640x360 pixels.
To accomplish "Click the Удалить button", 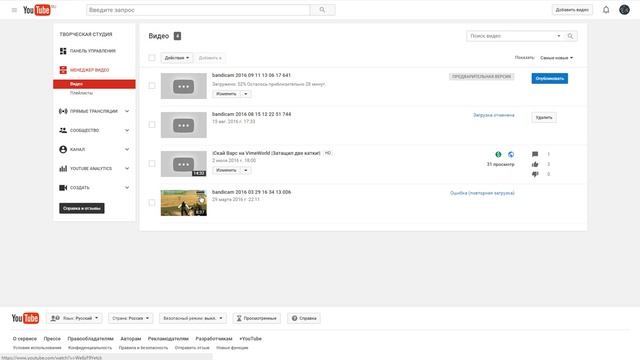I will click(544, 118).
